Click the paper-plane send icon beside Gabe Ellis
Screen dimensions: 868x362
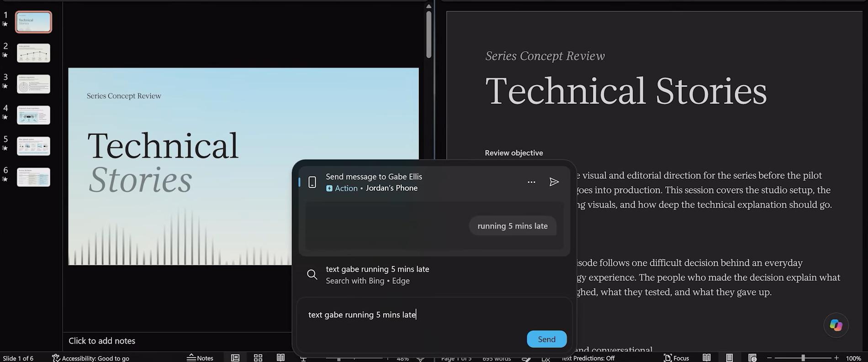pos(554,182)
